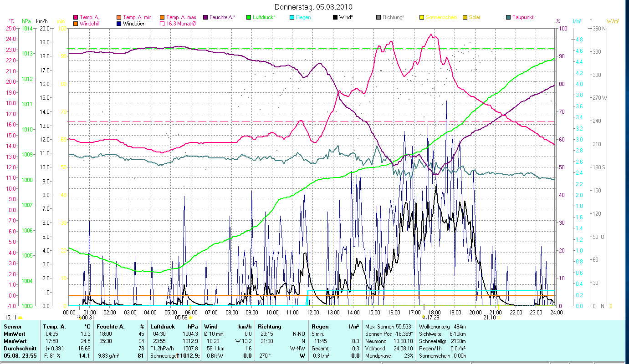Click the sunrise marker at 05:59
This screenshot has height=364, width=629.
(190, 318)
